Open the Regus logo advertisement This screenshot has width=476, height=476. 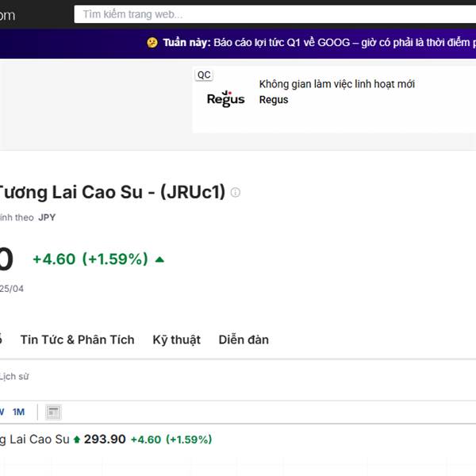coord(225,98)
